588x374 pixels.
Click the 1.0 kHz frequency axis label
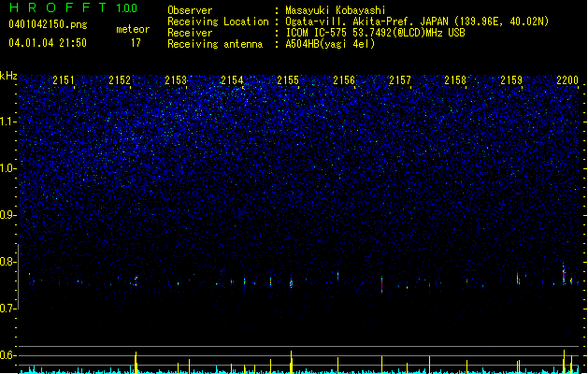[8, 168]
